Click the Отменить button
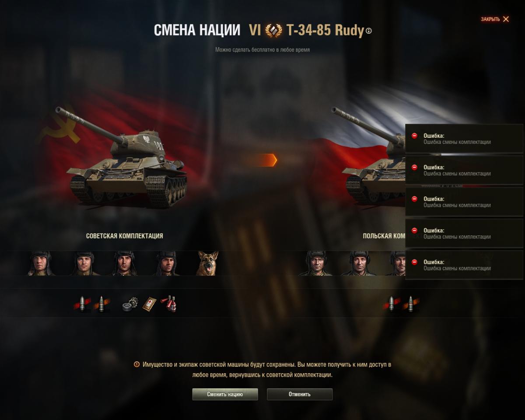 300,394
